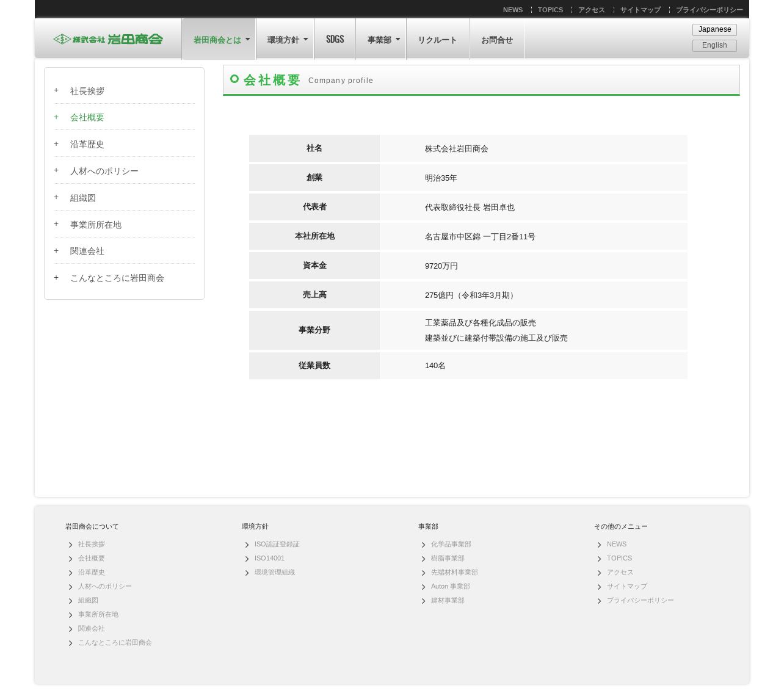Click the plus icon beside sidebar 社長挨拶
Screen dimensions: 784x696
pyautogui.click(x=56, y=90)
